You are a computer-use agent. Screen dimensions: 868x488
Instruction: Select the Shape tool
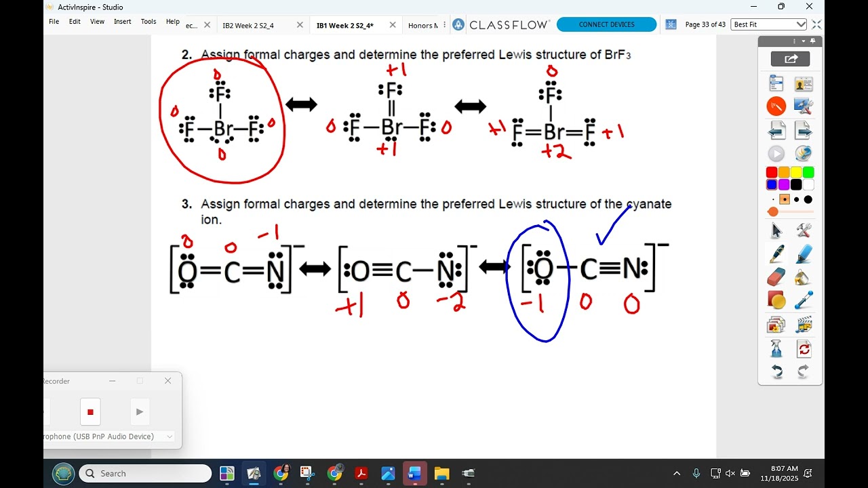click(776, 300)
